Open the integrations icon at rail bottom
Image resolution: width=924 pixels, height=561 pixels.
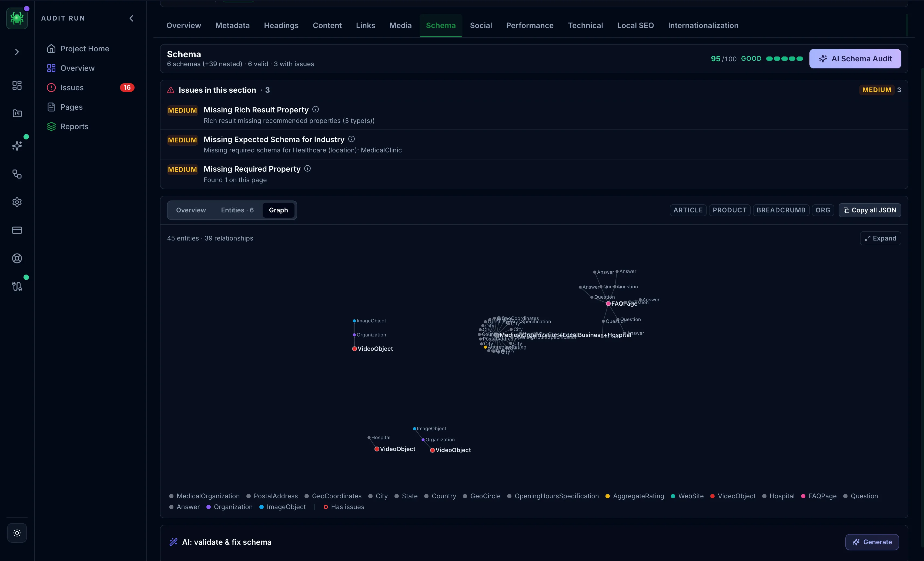point(17,286)
